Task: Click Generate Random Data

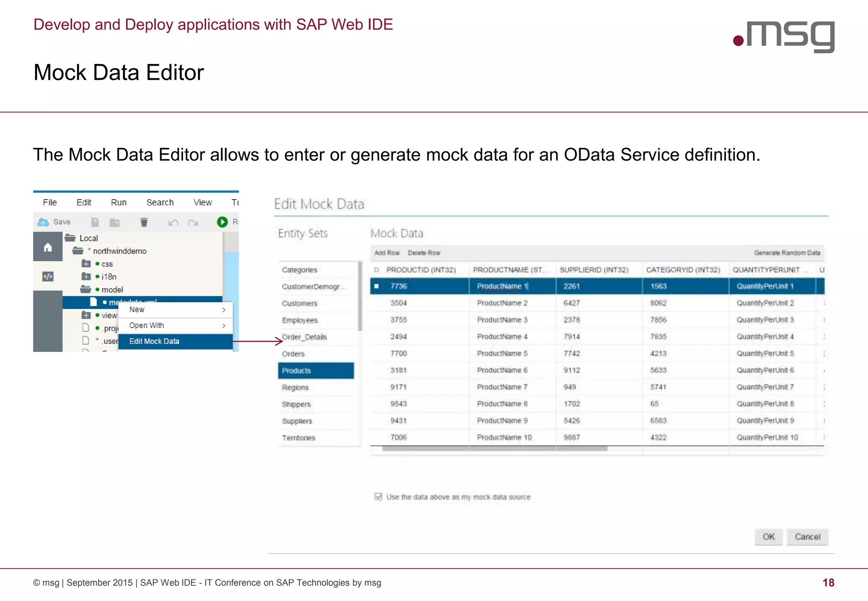Action: pyautogui.click(x=787, y=253)
